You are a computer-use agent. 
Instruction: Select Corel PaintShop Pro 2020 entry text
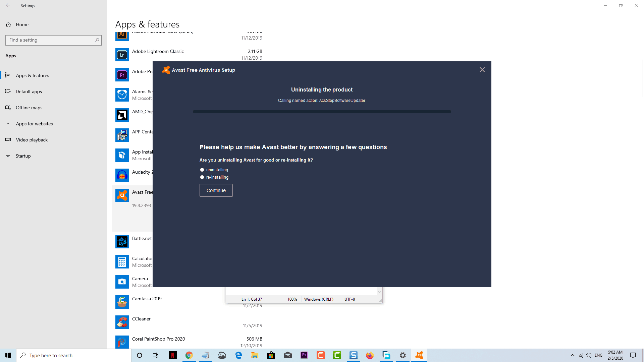point(158,339)
